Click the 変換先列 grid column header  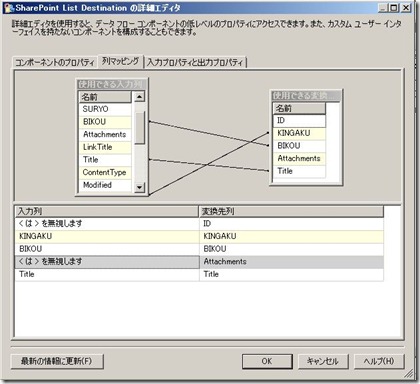tap(291, 211)
